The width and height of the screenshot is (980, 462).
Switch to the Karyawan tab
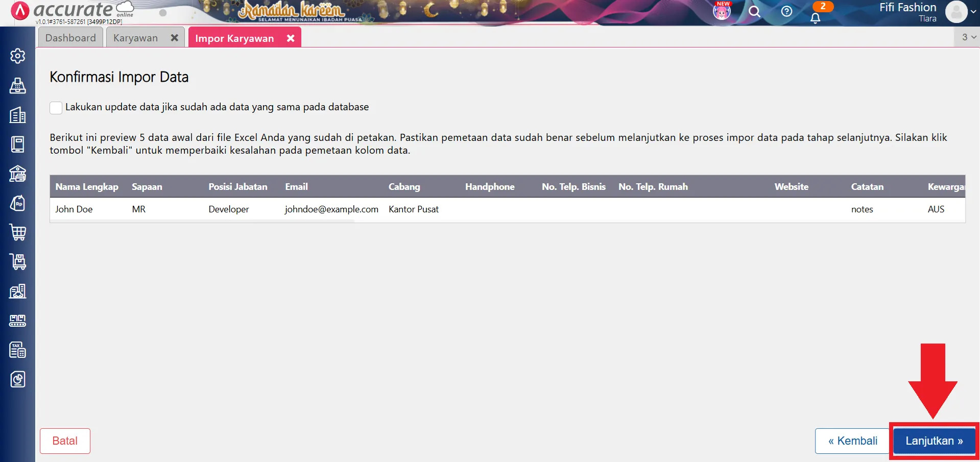click(135, 38)
